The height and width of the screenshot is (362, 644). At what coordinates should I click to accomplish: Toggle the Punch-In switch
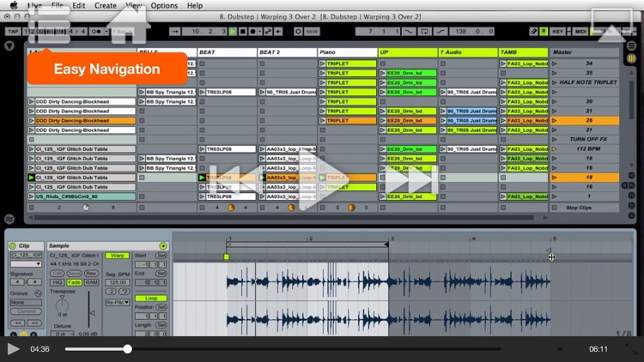(409, 31)
